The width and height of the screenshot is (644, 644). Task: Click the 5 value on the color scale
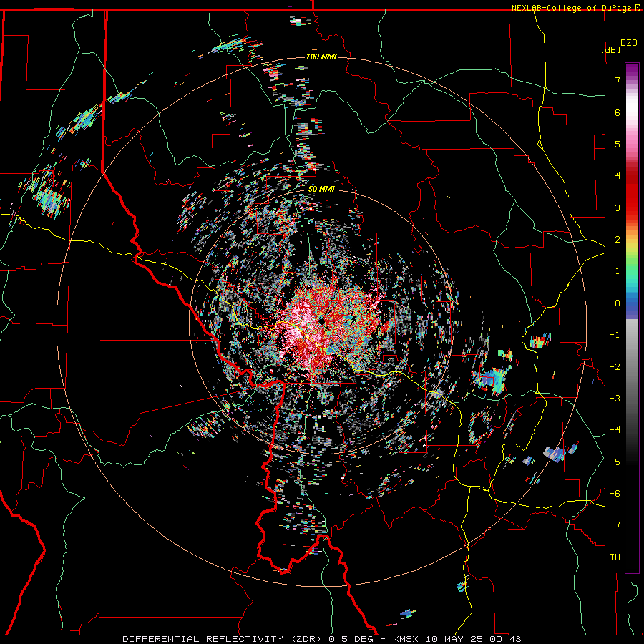[x=618, y=144]
